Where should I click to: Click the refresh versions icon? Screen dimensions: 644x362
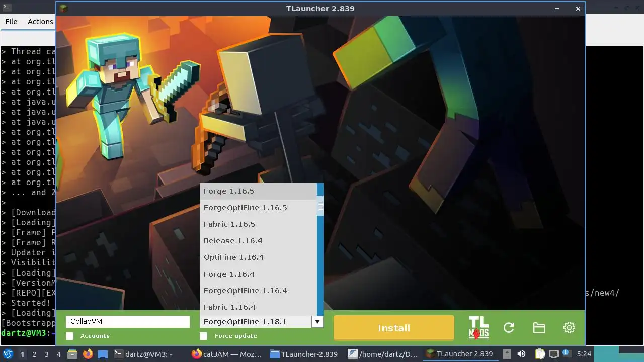point(509,328)
